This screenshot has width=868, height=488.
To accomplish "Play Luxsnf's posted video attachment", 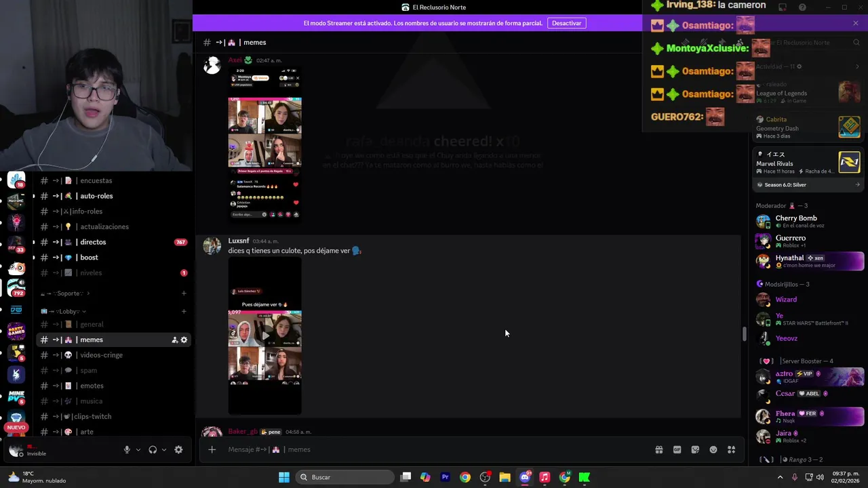I will (265, 336).
